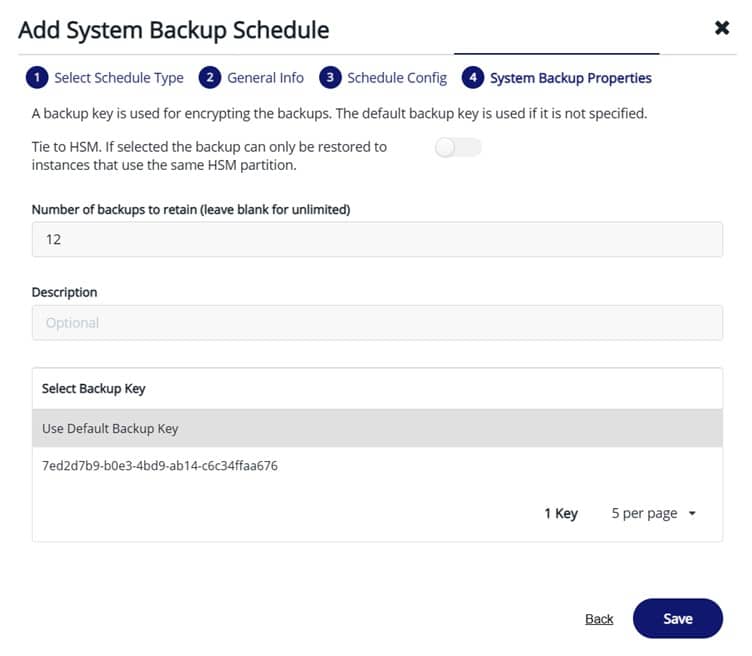Focus the Description input field
The height and width of the screenshot is (656, 752).
click(x=377, y=323)
